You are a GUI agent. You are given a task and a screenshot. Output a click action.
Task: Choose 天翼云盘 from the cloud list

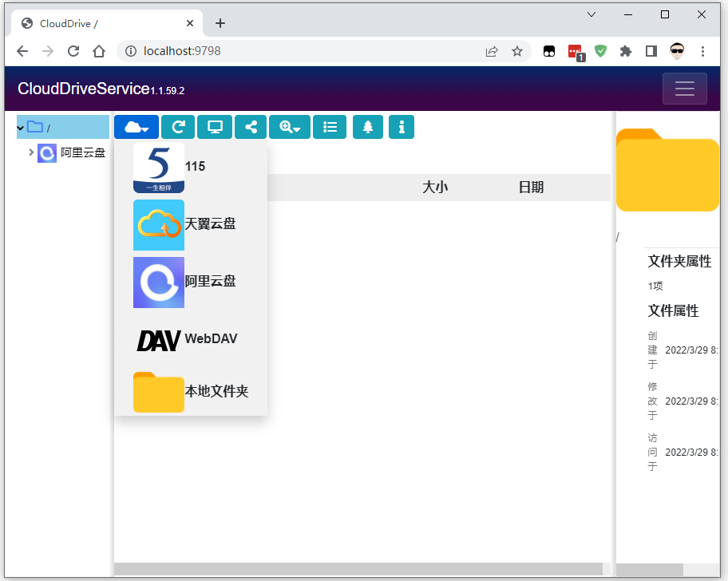pos(184,224)
